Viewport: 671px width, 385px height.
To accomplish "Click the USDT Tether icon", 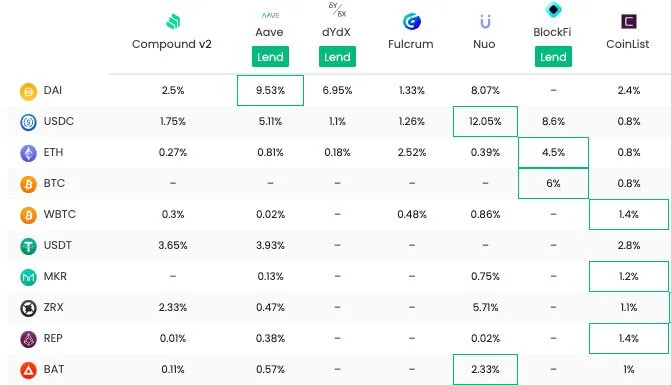I will click(x=28, y=246).
